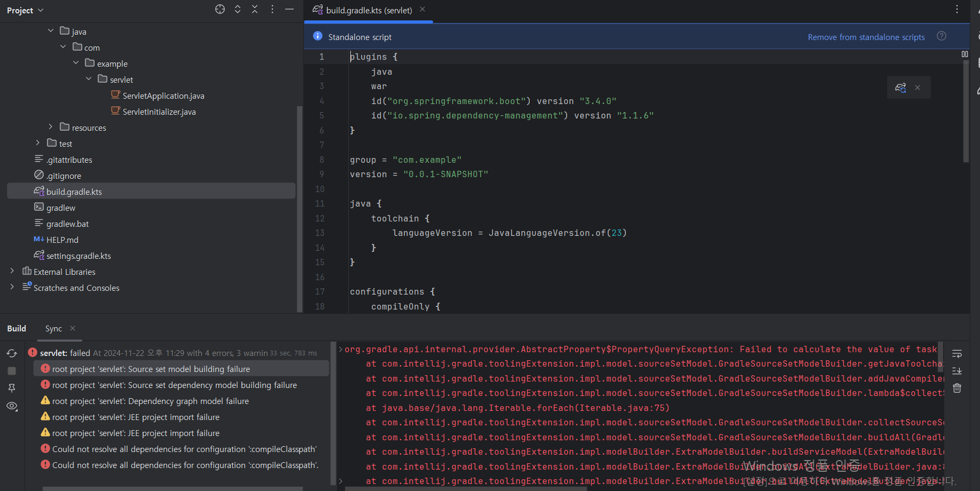Click the build tree horizontal scrollbar
This screenshot has height=491, width=980.
(173, 488)
